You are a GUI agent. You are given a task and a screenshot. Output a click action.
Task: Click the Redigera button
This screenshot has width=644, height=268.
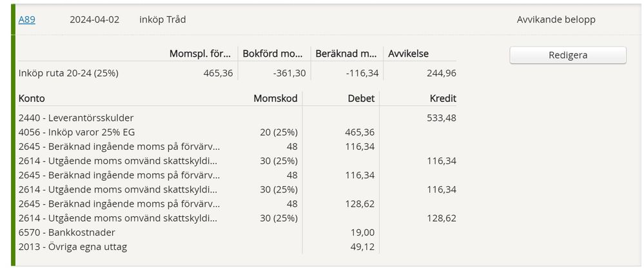click(x=567, y=55)
